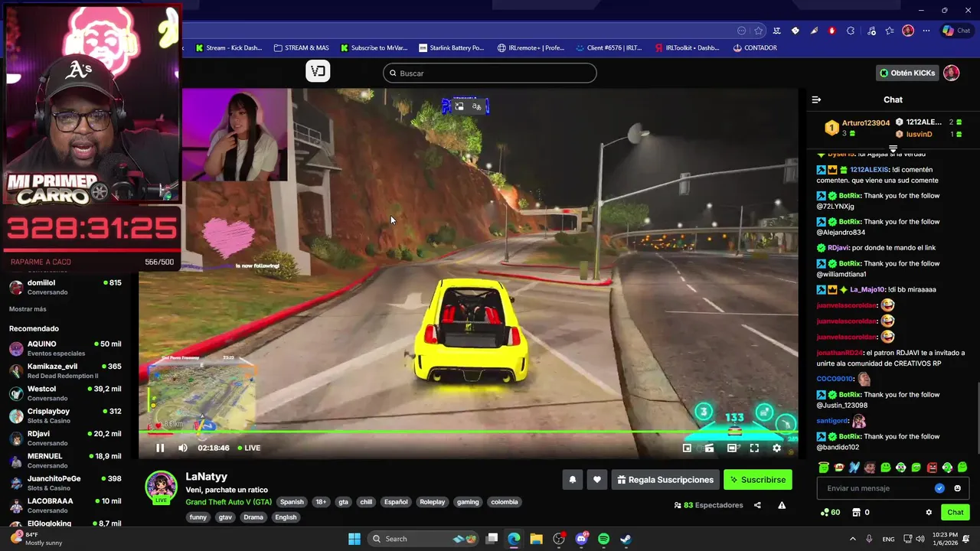This screenshot has height=551, width=980.
Task: Toggle theater mode icon in player
Action: tap(732, 448)
